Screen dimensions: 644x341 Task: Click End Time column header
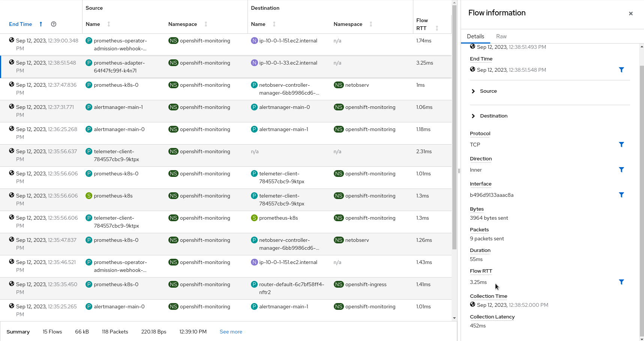[x=20, y=24]
